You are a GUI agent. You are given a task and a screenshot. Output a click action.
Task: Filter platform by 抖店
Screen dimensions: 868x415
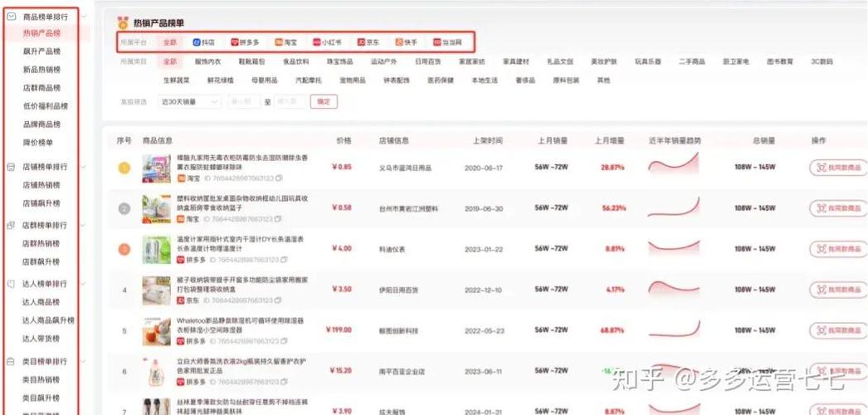pyautogui.click(x=203, y=42)
